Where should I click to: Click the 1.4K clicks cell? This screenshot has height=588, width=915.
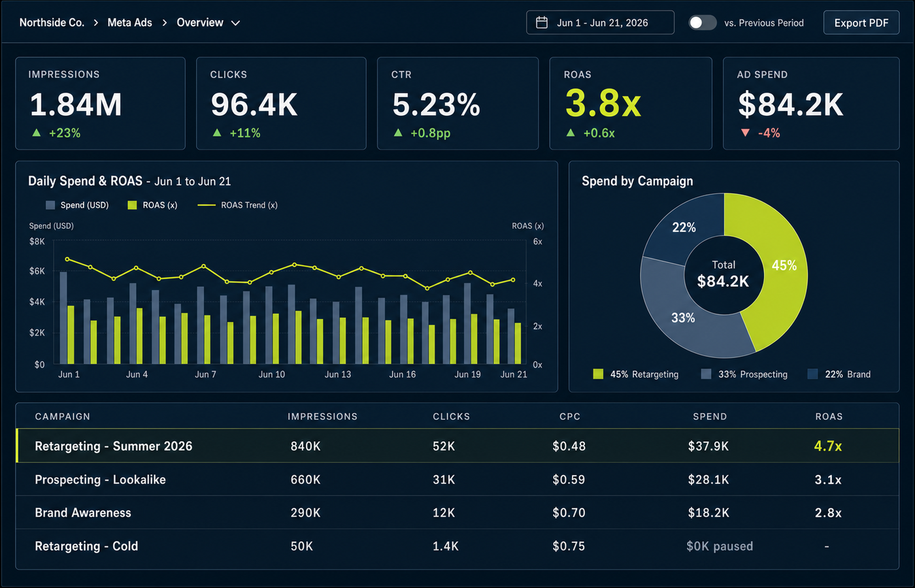[x=446, y=546]
